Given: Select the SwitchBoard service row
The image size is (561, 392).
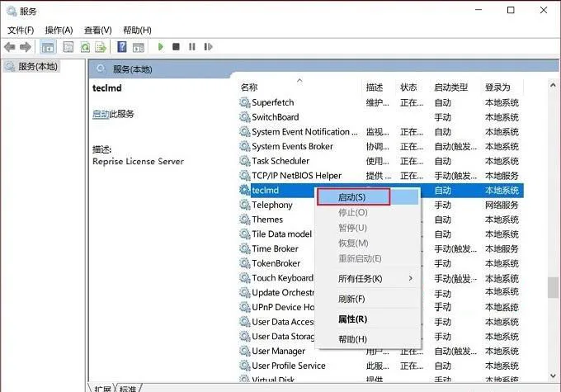Looking at the screenshot, I should click(x=379, y=117).
